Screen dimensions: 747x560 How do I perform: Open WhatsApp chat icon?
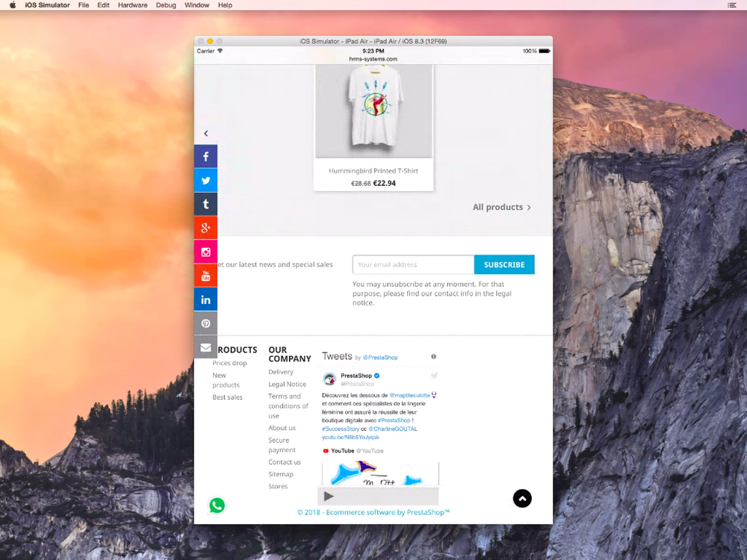[x=217, y=505]
